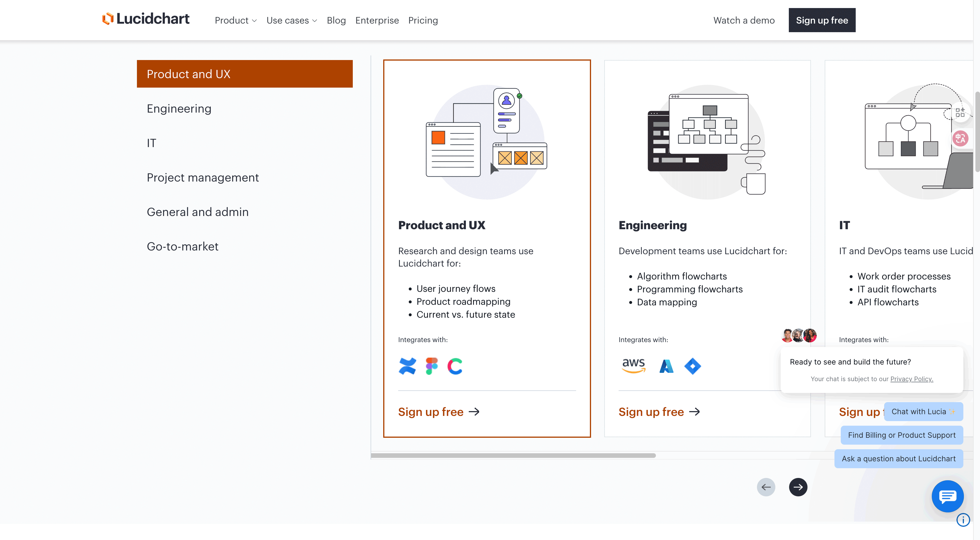Open the Enterprise page

click(x=377, y=20)
